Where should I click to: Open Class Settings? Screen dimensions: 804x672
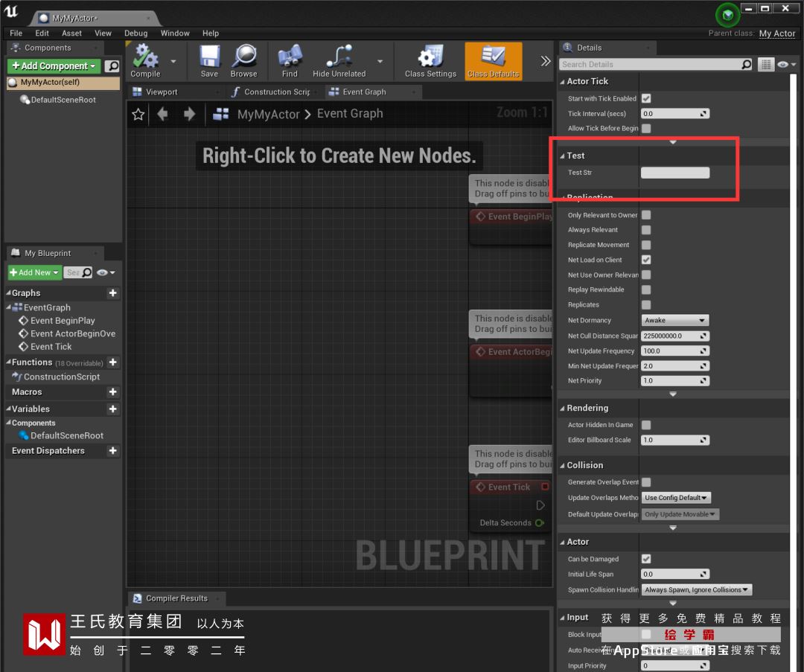pyautogui.click(x=430, y=61)
